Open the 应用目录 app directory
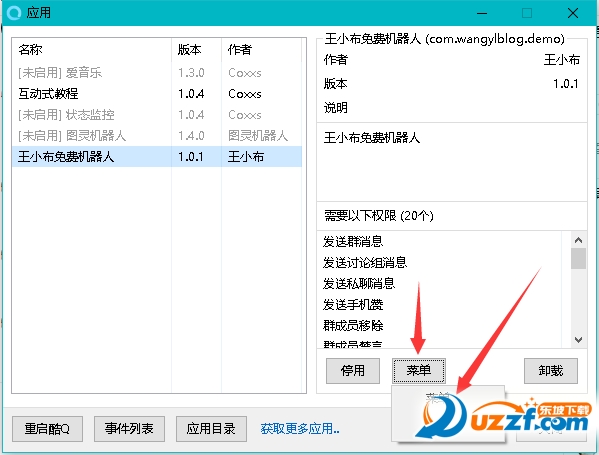 click(x=211, y=429)
